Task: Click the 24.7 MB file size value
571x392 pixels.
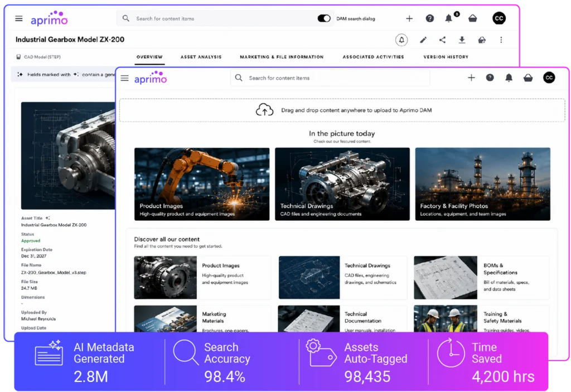Action: point(29,288)
